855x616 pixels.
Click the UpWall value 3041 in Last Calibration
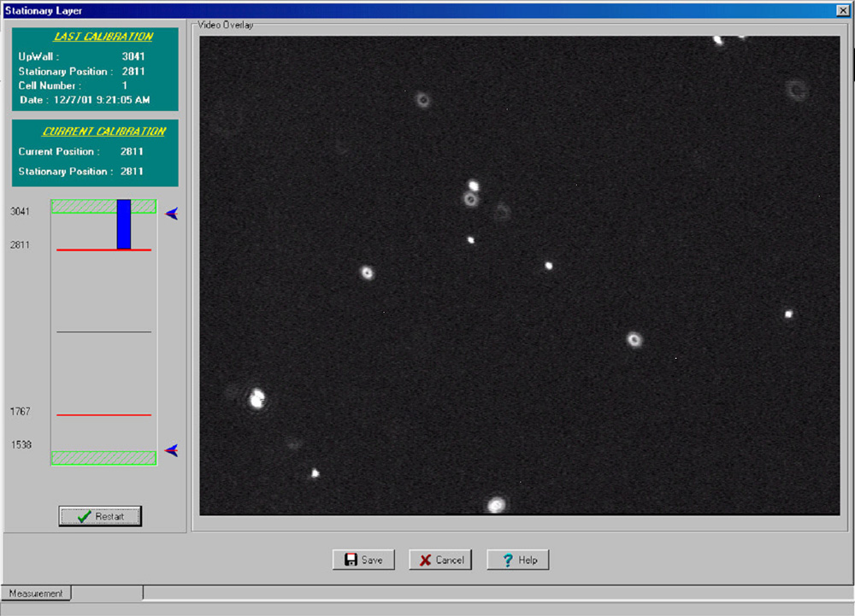[133, 56]
